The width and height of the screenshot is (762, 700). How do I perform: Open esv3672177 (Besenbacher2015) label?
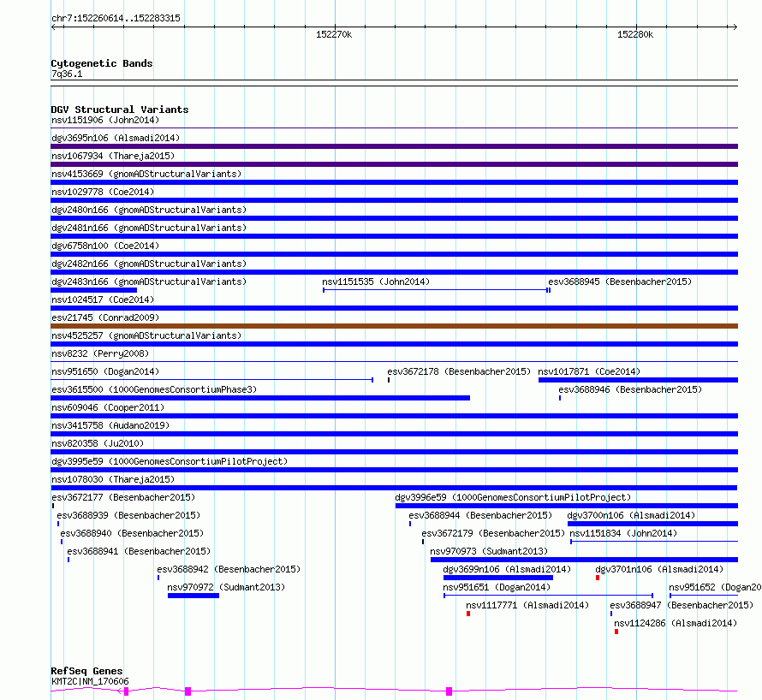point(123,497)
